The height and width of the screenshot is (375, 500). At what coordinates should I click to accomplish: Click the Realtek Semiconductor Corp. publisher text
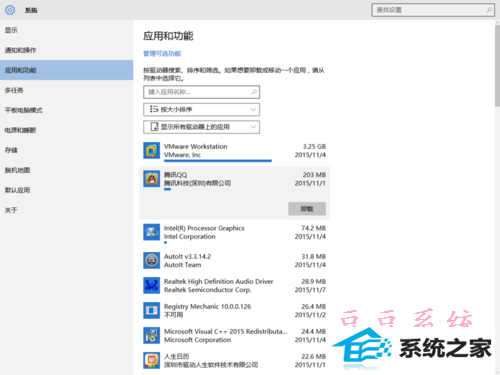coord(207,290)
